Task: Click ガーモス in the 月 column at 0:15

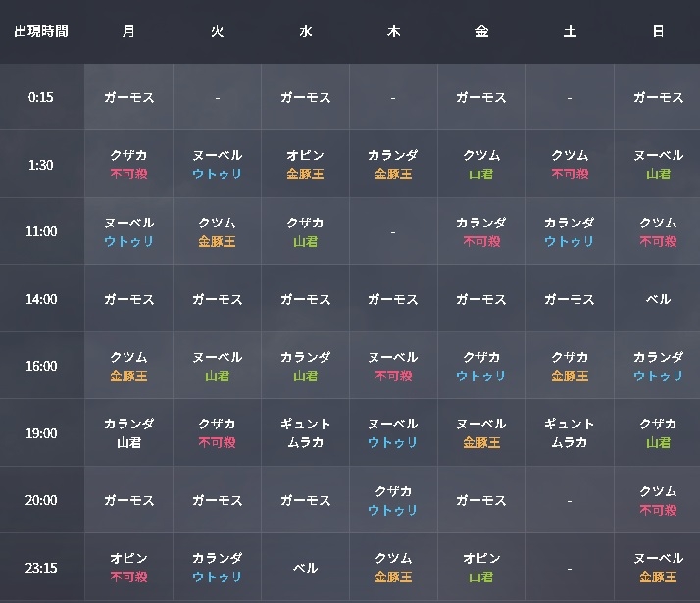Action: click(128, 97)
